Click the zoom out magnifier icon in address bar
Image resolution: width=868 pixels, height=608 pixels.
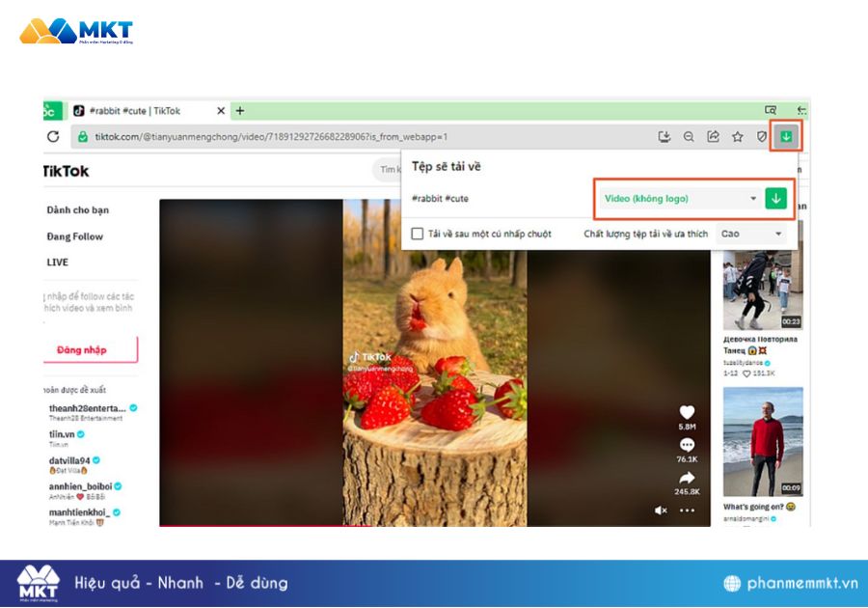pyautogui.click(x=689, y=137)
